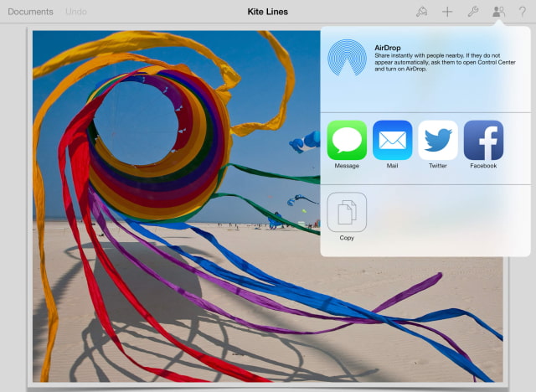
Task: Tap the Message label under the green icon
Action: click(347, 166)
